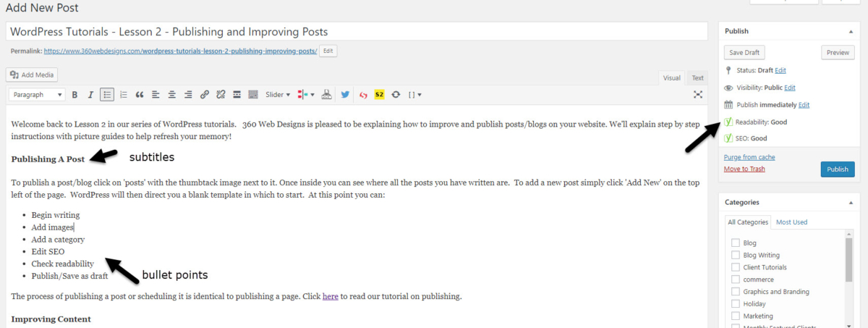Click the circular refresh arrows toolbar icon
Screen dimensions: 868x328
396,94
